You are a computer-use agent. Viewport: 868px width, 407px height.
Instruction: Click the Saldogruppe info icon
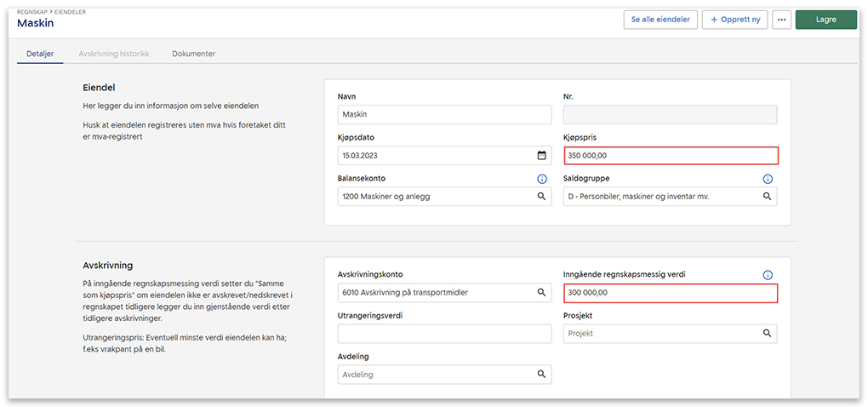(767, 180)
